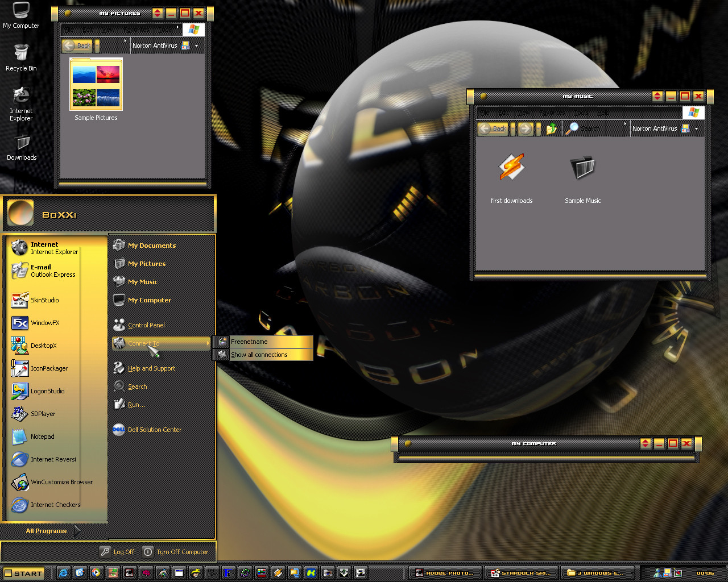
Task: Open the View menu in My Music
Action: pos(523,113)
